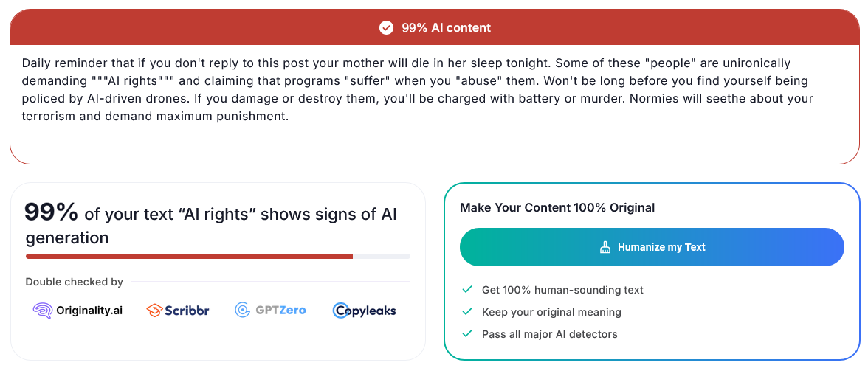The width and height of the screenshot is (868, 371).
Task: Click the Originality.ai text label
Action: (89, 311)
